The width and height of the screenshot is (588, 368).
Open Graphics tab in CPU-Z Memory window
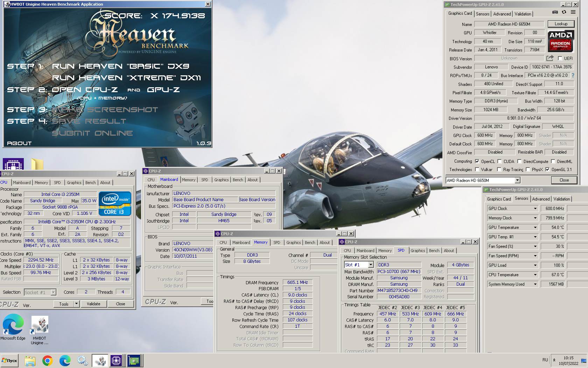tap(293, 243)
